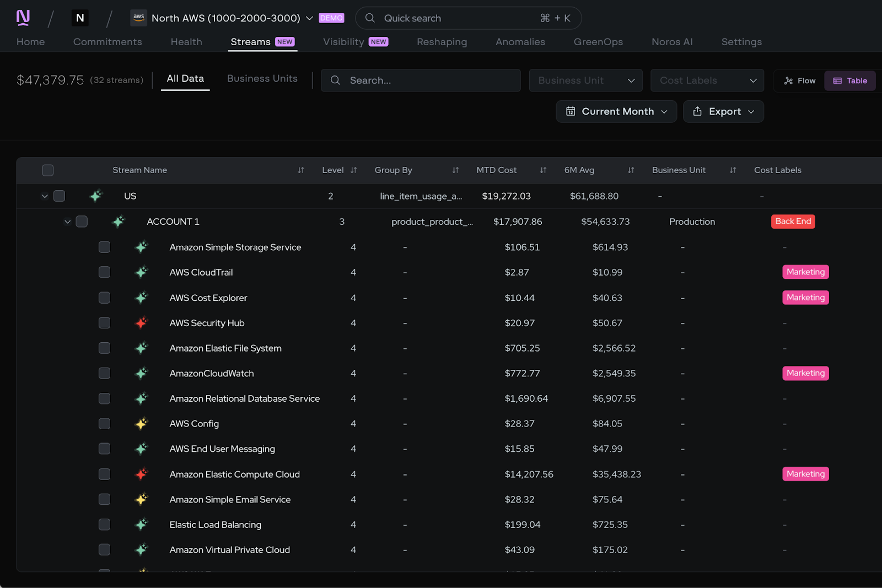This screenshot has height=588, width=882.
Task: Open the Cost Labels filter dropdown
Action: (707, 80)
